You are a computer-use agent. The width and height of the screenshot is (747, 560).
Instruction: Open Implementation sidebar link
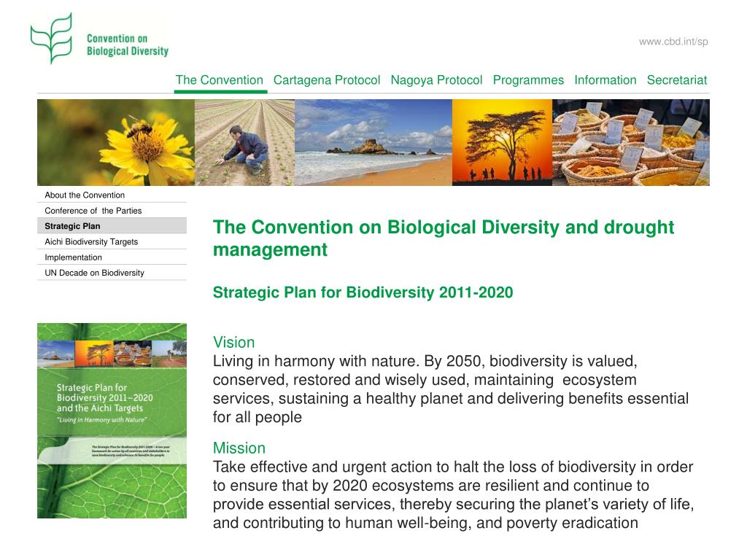(x=112, y=257)
